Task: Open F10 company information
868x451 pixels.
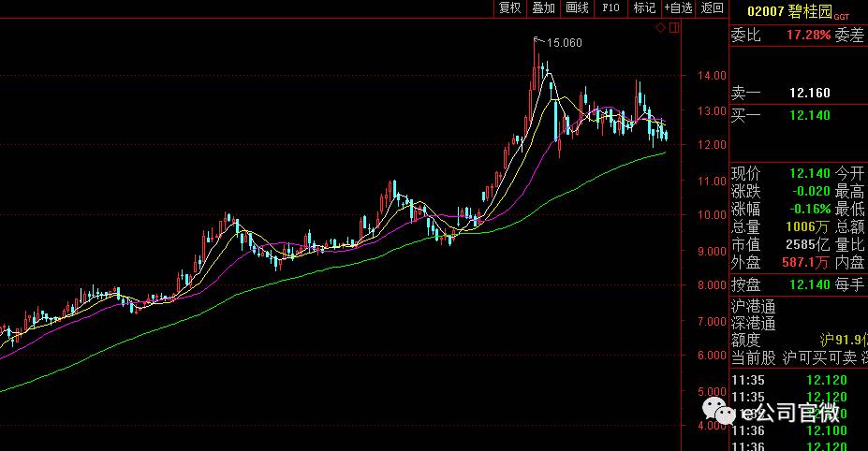Action: [611, 8]
